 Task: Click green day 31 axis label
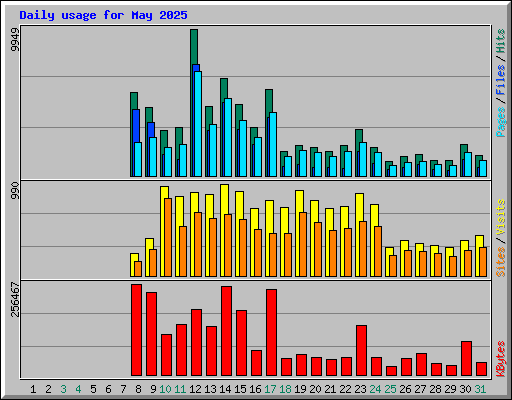coord(480,389)
